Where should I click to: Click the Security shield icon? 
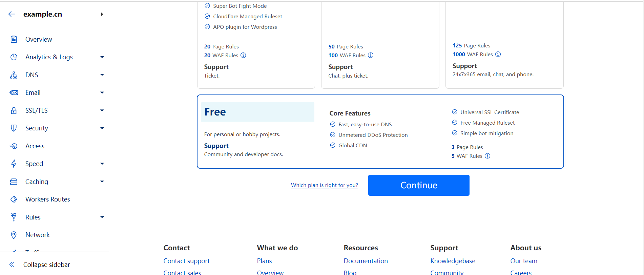pyautogui.click(x=14, y=128)
